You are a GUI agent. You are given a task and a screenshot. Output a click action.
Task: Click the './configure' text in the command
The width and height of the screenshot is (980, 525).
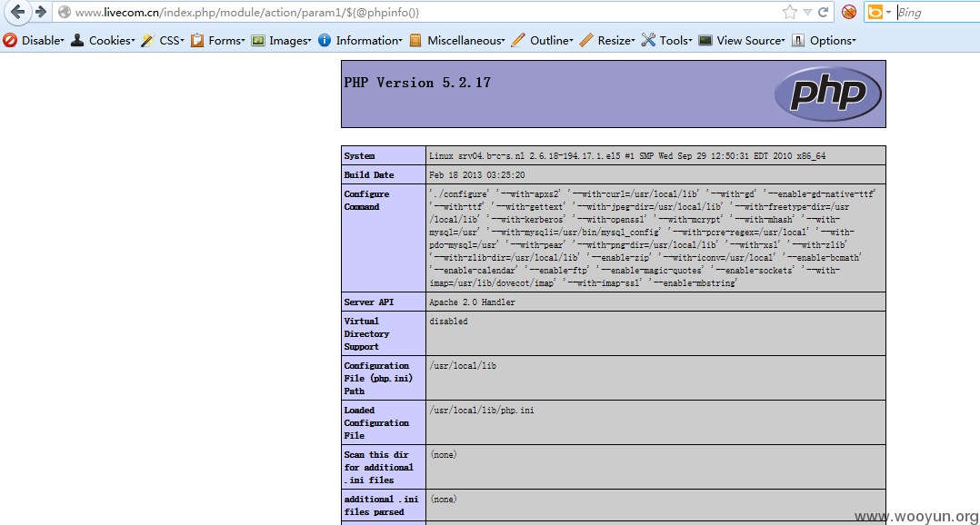tap(459, 194)
